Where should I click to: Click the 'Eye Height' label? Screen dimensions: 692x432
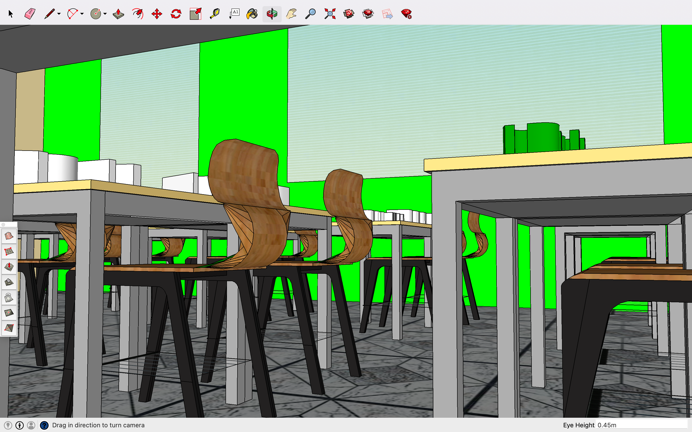click(x=579, y=425)
